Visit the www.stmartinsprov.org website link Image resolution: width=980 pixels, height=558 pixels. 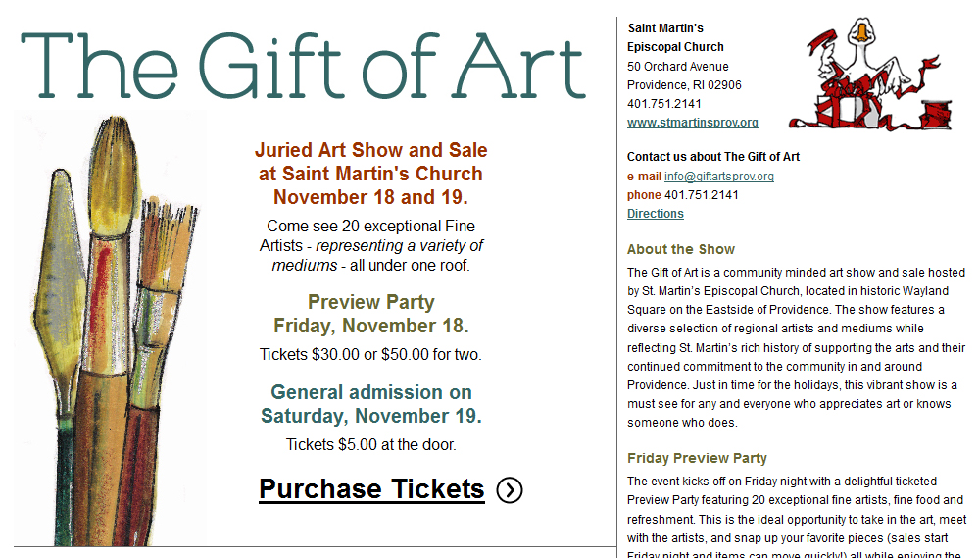click(693, 123)
